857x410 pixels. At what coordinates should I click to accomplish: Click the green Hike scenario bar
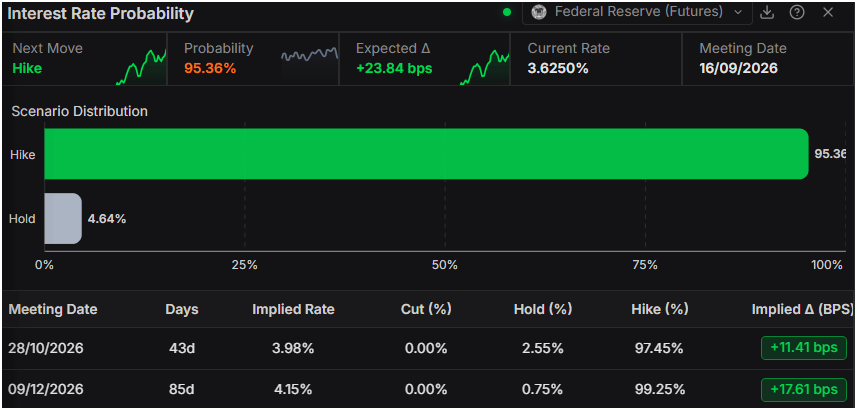426,154
